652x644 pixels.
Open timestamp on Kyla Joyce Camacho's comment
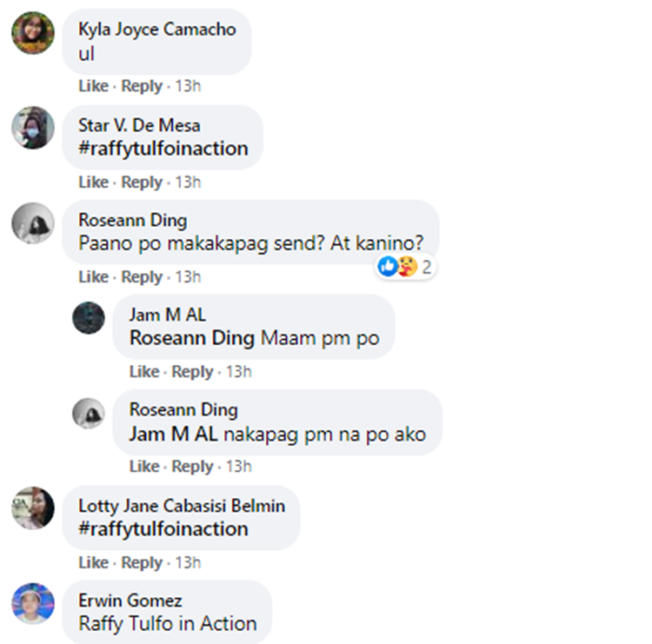point(188,86)
